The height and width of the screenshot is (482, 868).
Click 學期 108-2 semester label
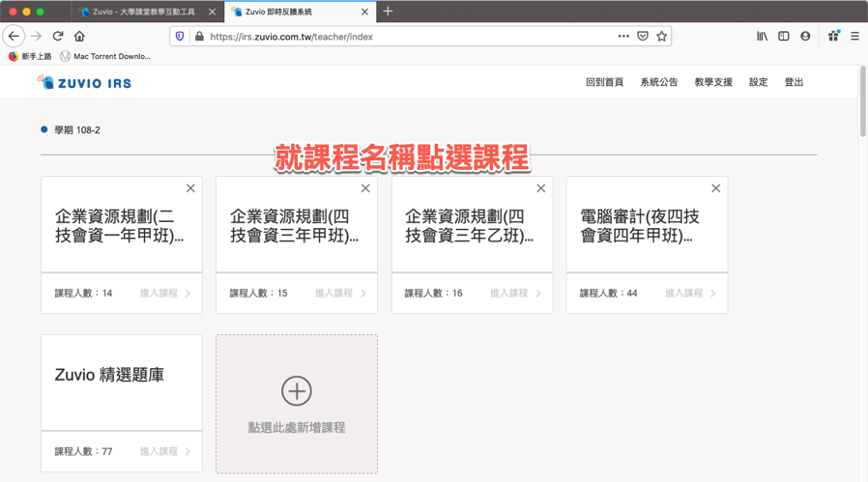click(x=77, y=130)
